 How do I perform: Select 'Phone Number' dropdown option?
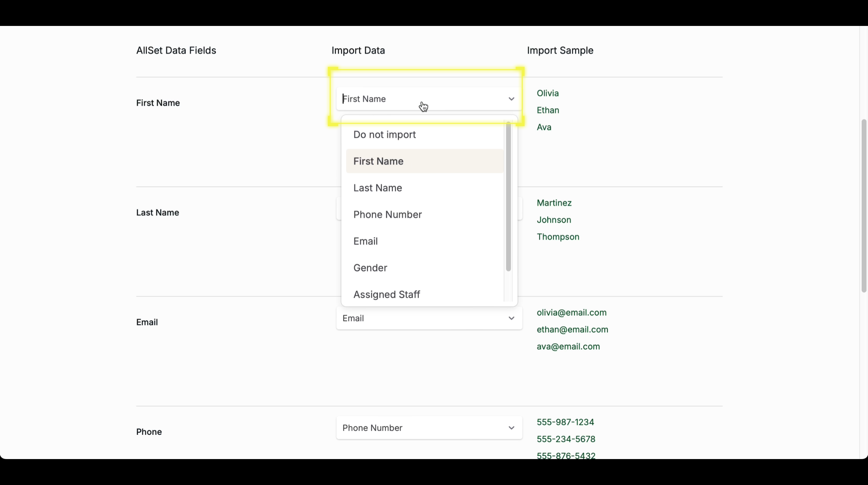coord(387,215)
